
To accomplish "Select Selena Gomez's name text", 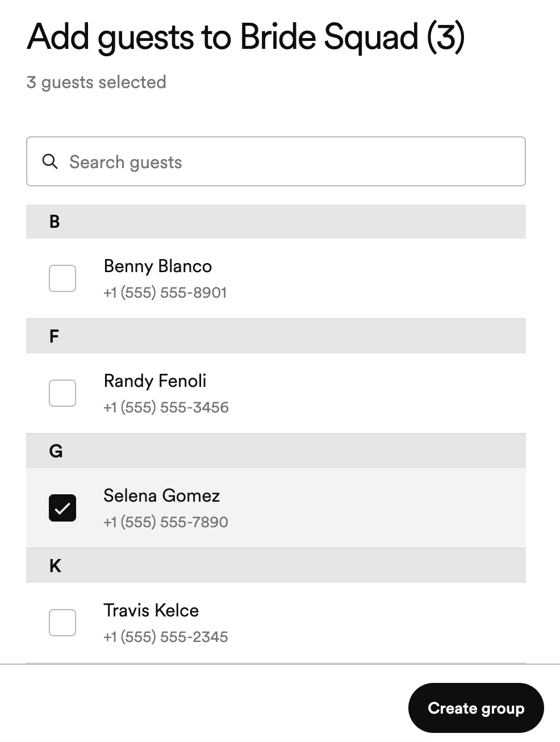I will pyautogui.click(x=162, y=495).
